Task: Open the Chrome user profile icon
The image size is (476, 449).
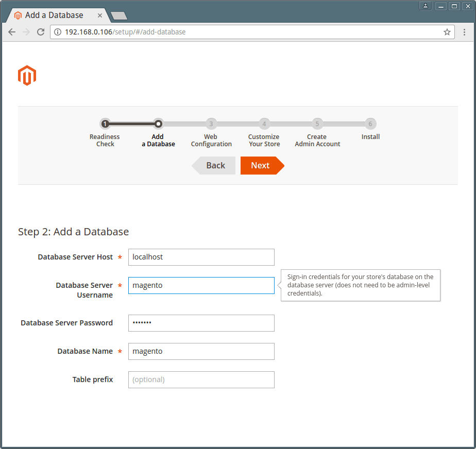Action: (426, 6)
